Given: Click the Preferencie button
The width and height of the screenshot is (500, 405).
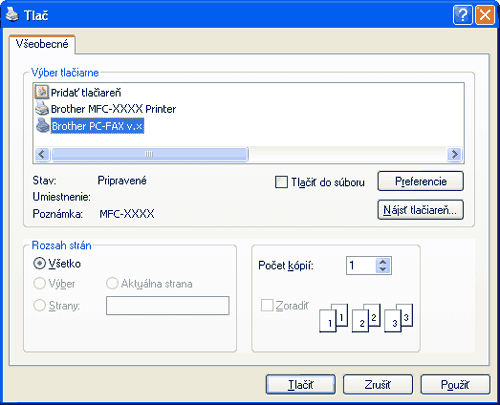Looking at the screenshot, I should click(x=420, y=181).
